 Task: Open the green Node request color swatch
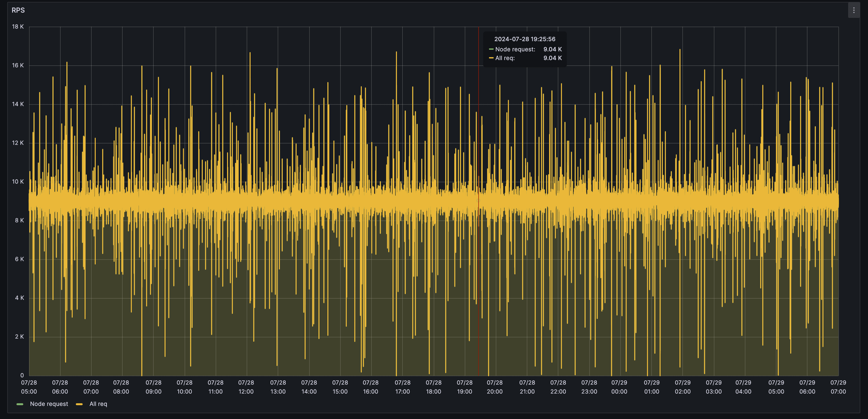pos(20,404)
